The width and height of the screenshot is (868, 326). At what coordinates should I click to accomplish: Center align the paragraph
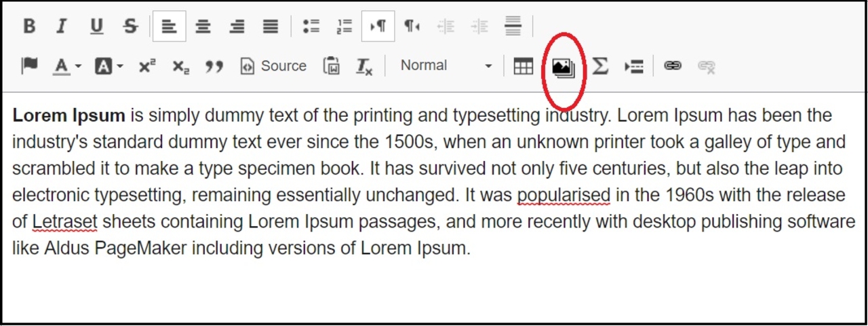click(x=203, y=26)
